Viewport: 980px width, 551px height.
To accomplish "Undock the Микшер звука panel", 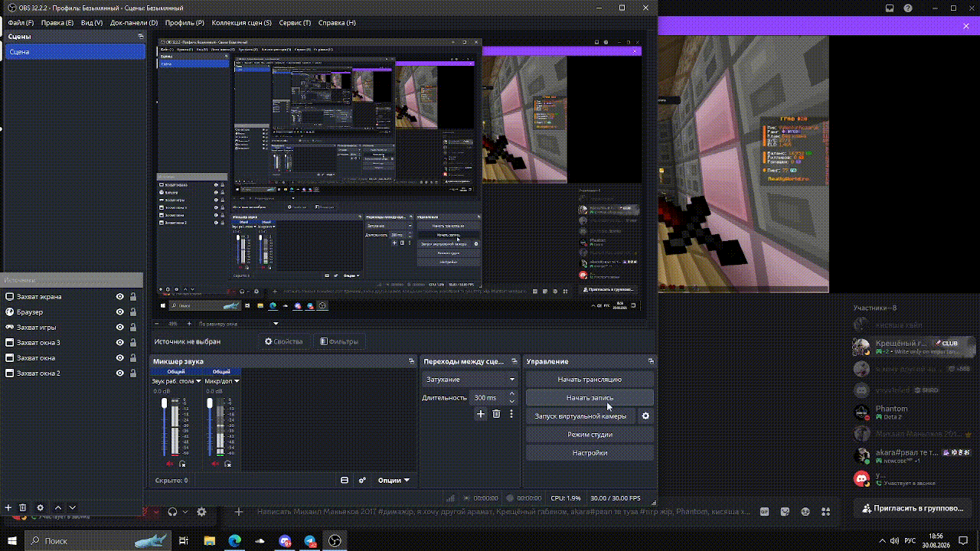I will [412, 361].
